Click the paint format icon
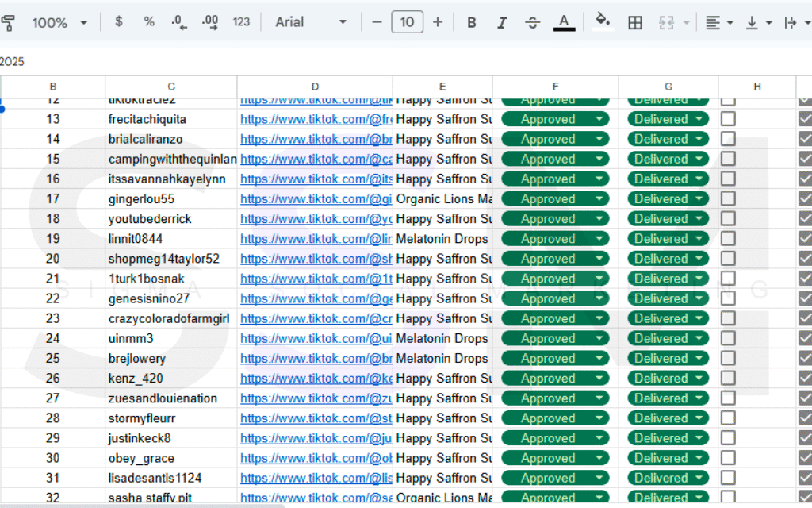Screen dimensions: 812x508 (x=7, y=22)
